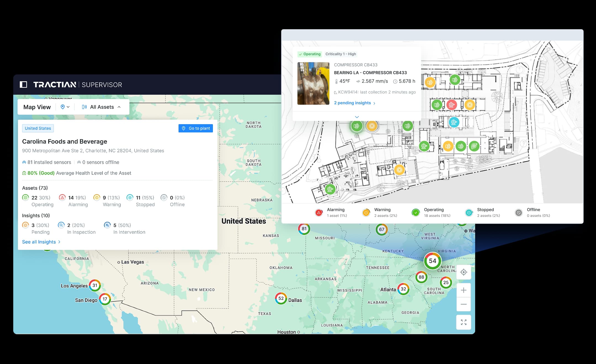
Task: Click the TRACTIAN logo icon in the header
Action: click(x=23, y=84)
